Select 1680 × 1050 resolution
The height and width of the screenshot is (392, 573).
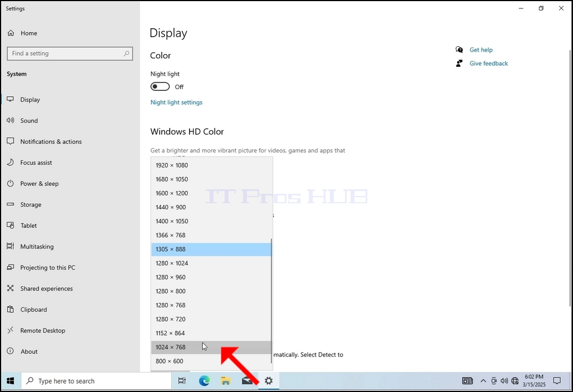(x=212, y=179)
